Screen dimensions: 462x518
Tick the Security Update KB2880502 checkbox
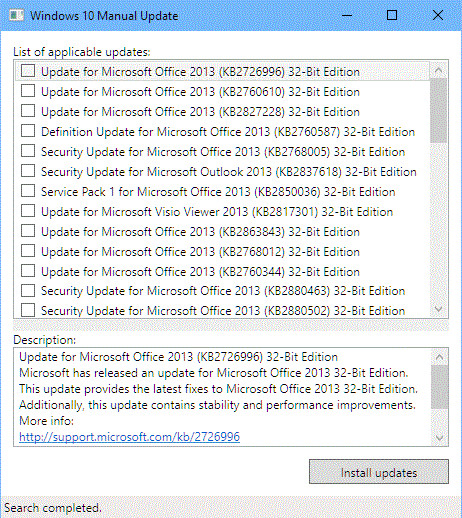[28, 310]
